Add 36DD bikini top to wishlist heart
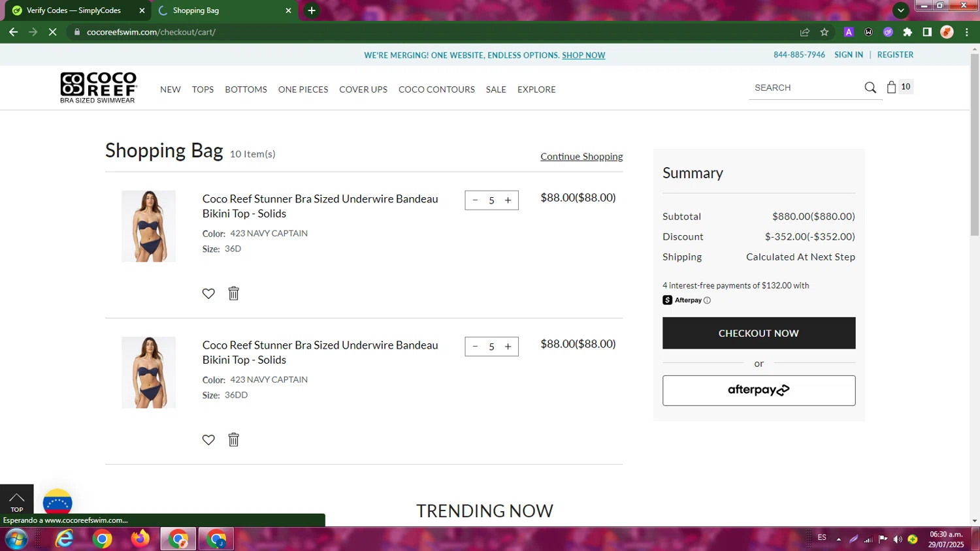 point(208,440)
